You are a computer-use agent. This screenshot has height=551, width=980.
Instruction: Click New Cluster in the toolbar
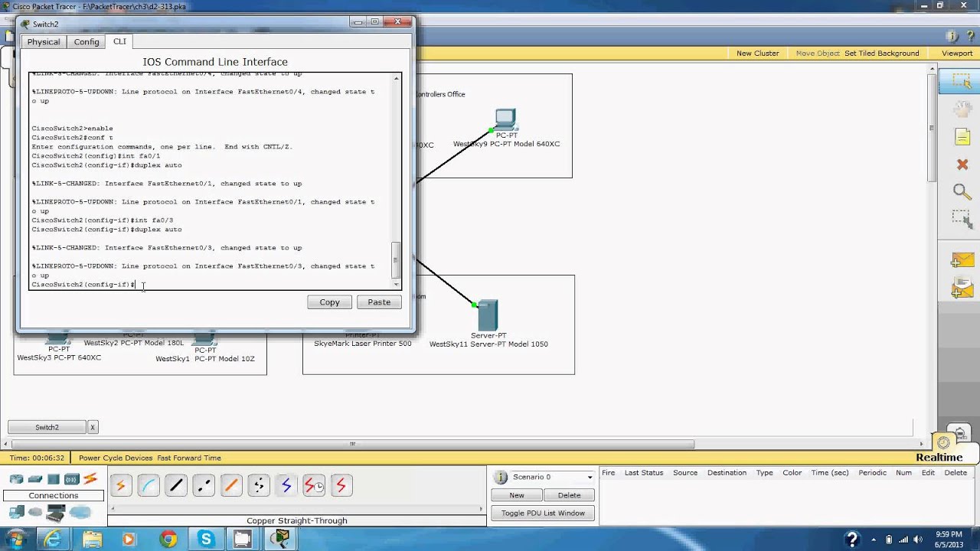click(x=757, y=54)
